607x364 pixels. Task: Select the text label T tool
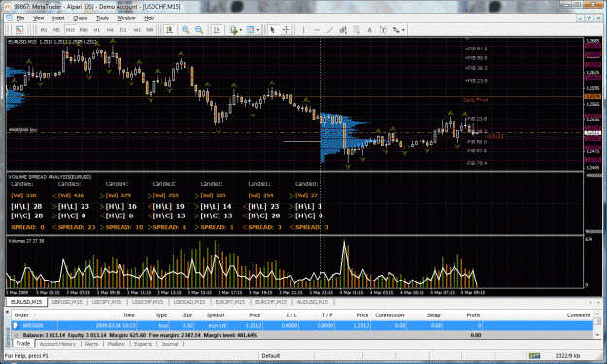383,30
